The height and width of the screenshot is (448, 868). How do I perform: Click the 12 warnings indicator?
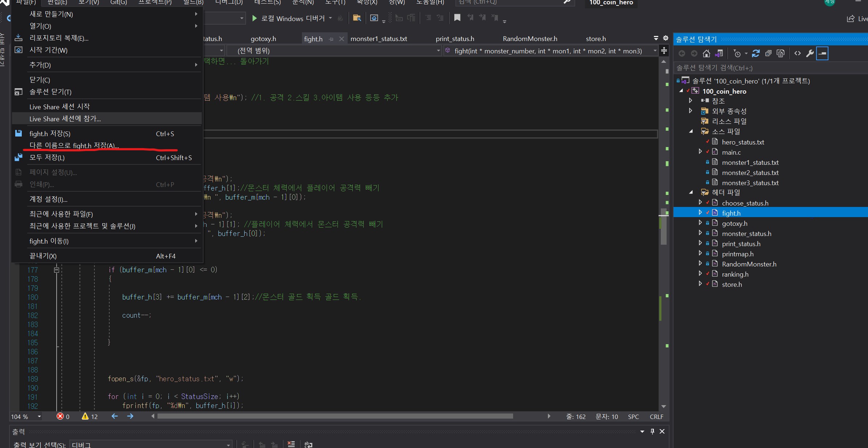point(90,416)
